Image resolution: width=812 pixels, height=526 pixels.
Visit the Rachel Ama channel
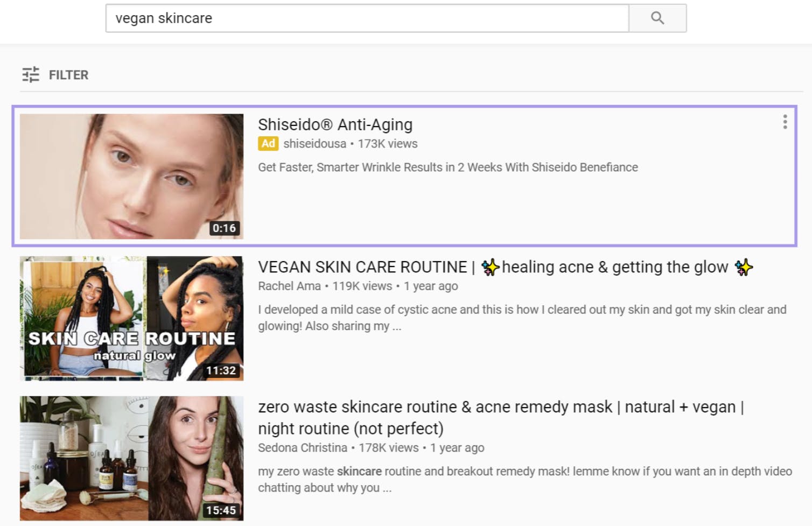(x=289, y=286)
